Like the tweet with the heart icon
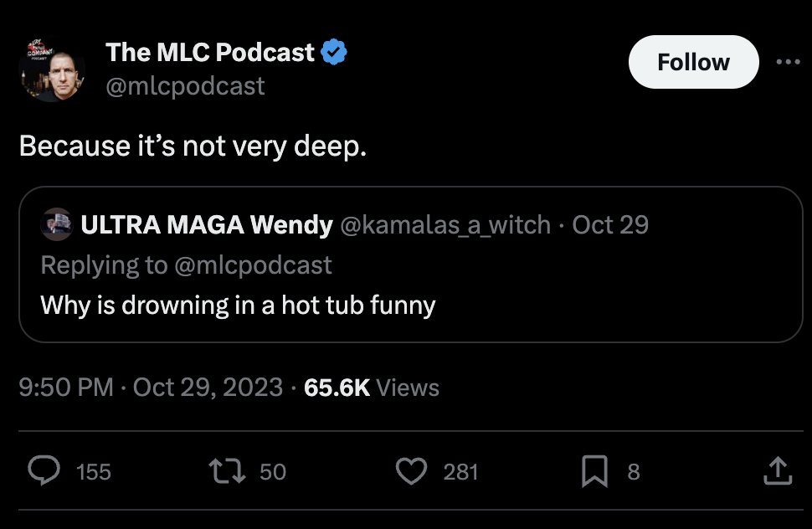The image size is (812, 529). [x=410, y=471]
